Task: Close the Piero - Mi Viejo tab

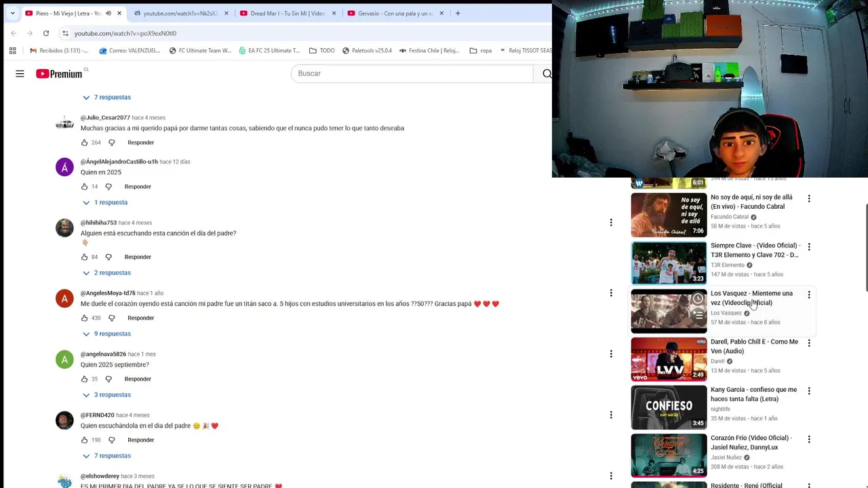Action: 119,13
